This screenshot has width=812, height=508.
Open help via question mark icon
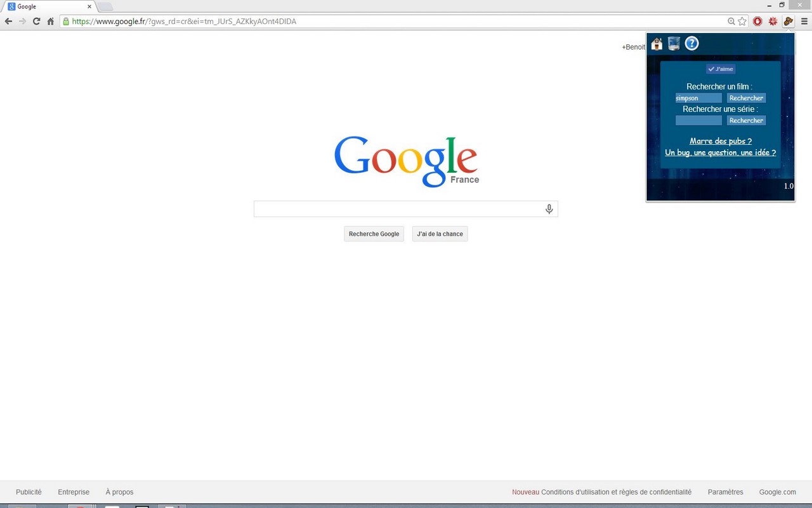[691, 43]
